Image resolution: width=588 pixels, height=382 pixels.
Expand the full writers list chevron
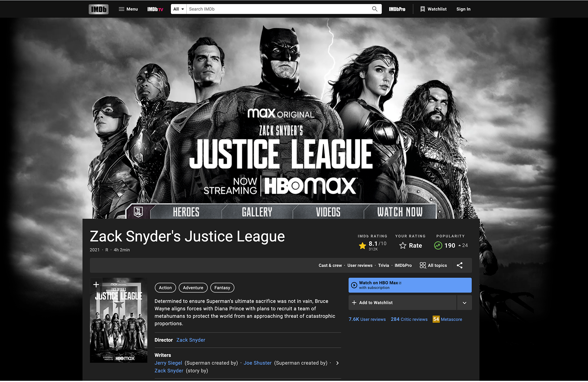[337, 363]
